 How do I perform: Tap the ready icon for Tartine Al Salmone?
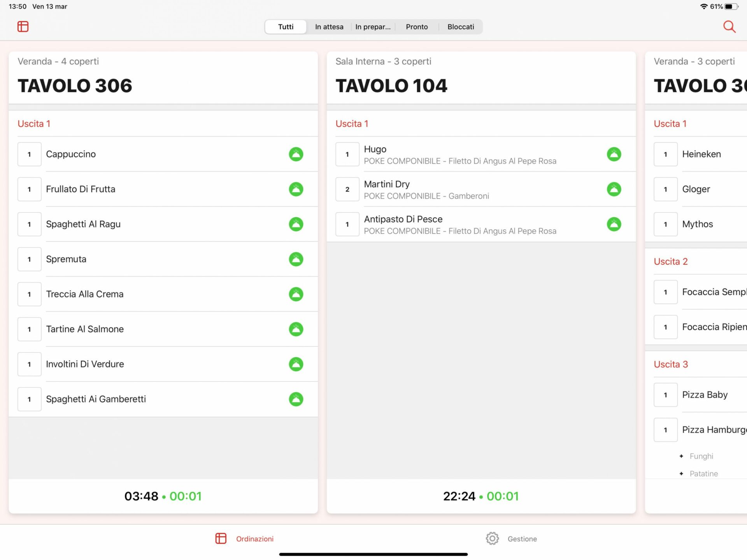[296, 329]
